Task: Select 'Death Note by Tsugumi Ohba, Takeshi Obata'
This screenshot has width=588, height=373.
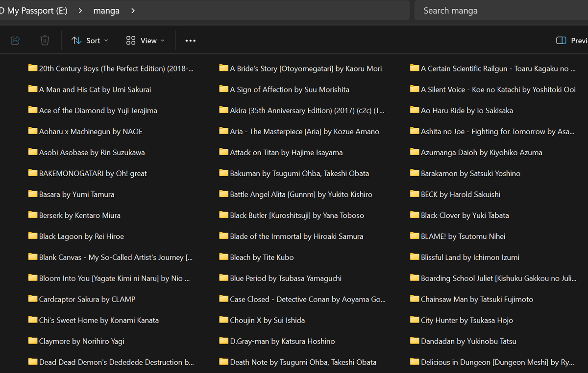Action: pos(303,363)
